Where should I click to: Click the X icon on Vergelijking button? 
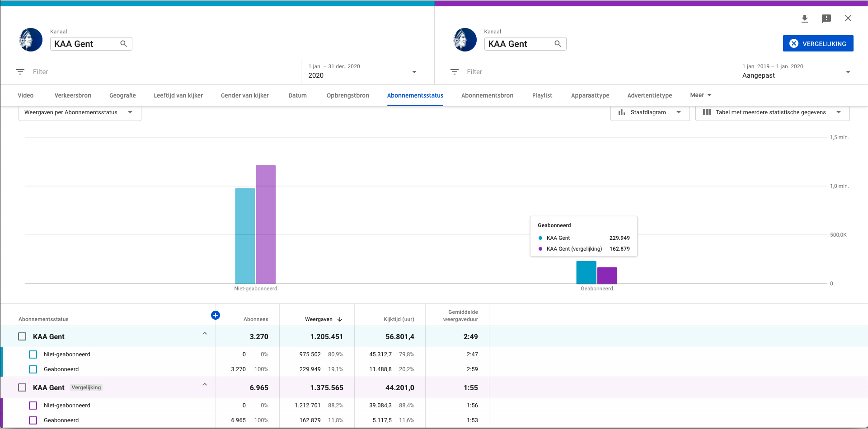(793, 44)
